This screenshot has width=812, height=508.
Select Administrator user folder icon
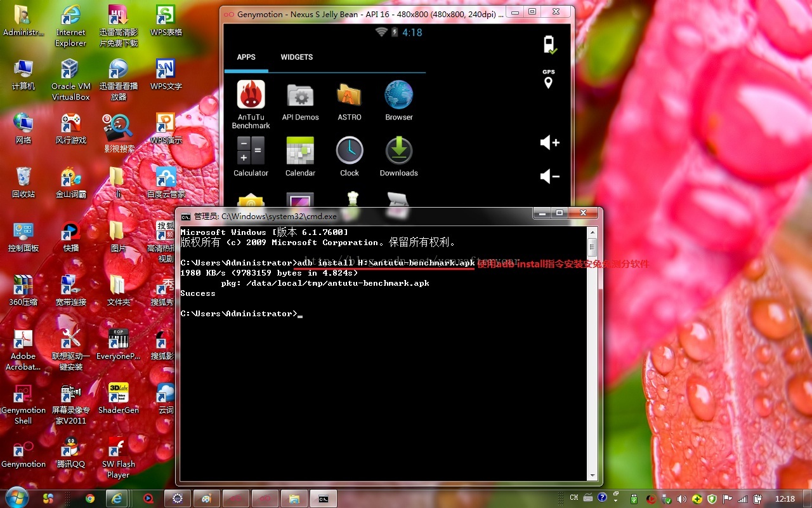[23, 21]
